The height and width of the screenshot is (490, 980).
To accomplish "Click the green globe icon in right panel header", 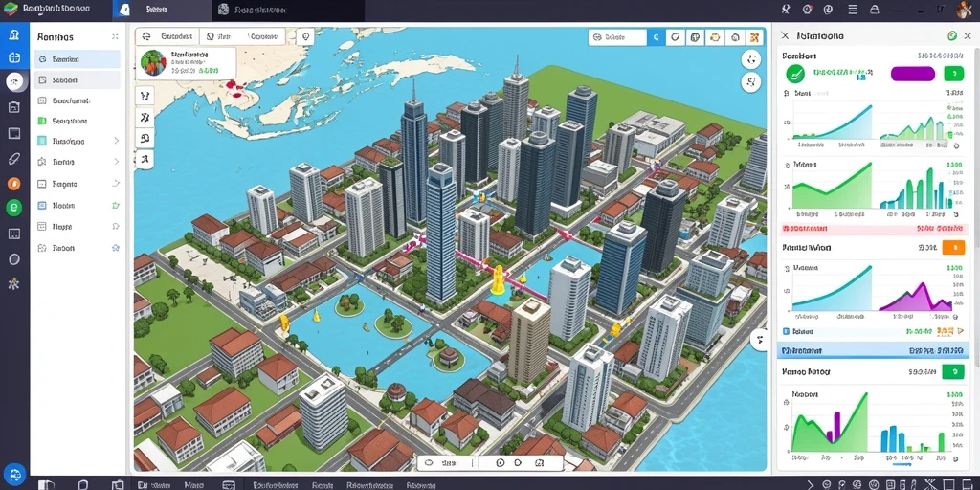I will click(x=952, y=36).
